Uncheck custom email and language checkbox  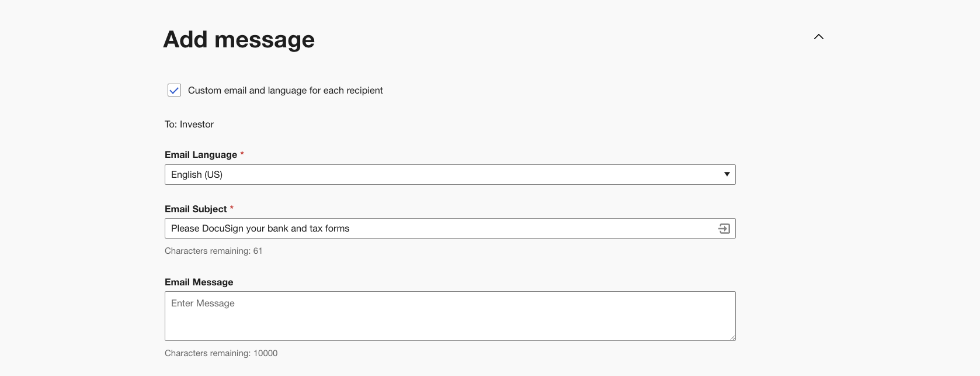(174, 90)
